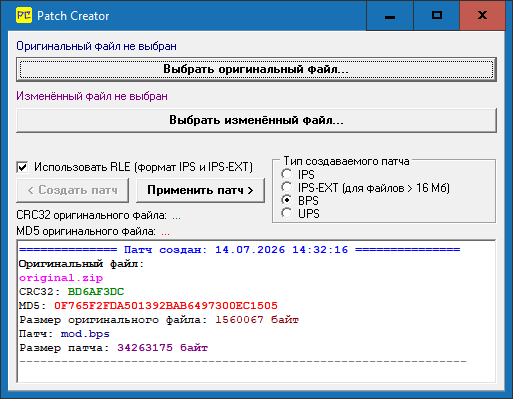
Task: Click CRC32 value 'BD6AF3DC' in log
Action: 96,292
